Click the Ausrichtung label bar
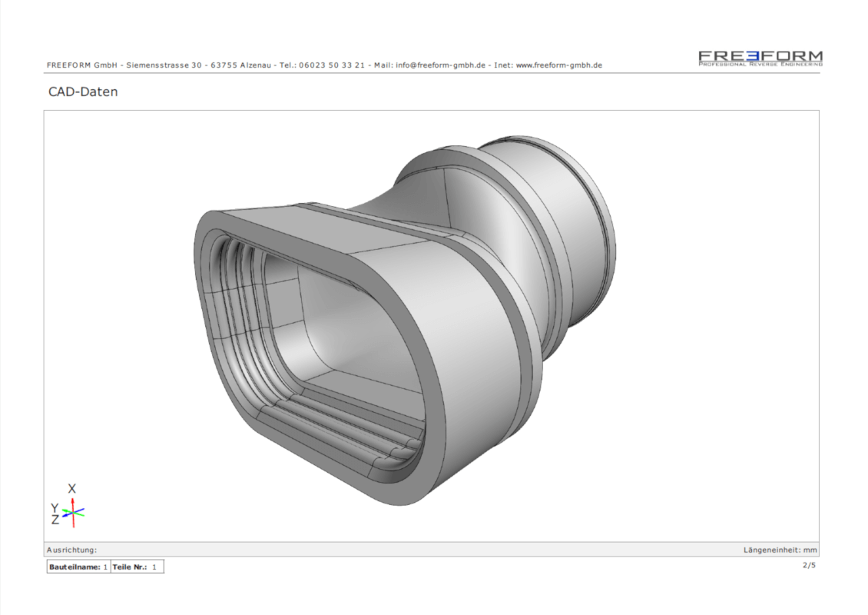Screen dimensions: 868x615 (x=431, y=550)
